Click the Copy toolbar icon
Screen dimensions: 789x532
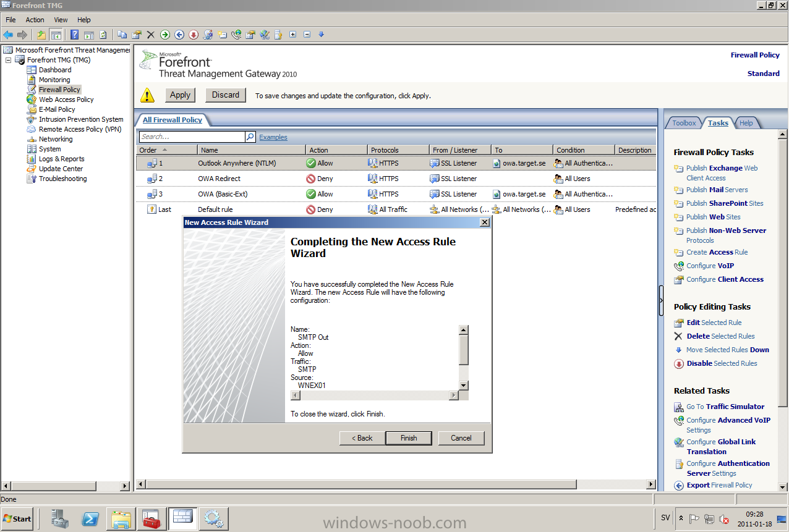click(x=122, y=35)
